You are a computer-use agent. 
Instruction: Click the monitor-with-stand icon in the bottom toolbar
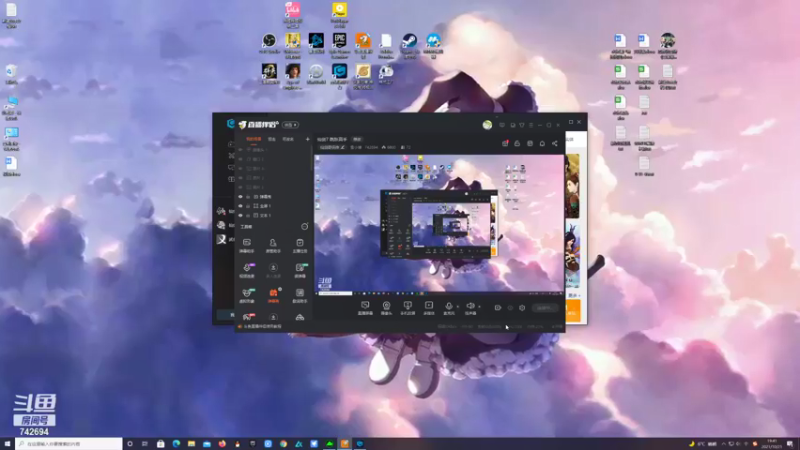tap(407, 306)
